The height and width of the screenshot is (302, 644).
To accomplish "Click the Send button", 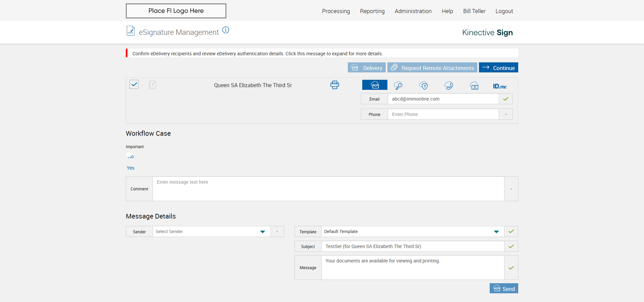I will click(x=504, y=289).
